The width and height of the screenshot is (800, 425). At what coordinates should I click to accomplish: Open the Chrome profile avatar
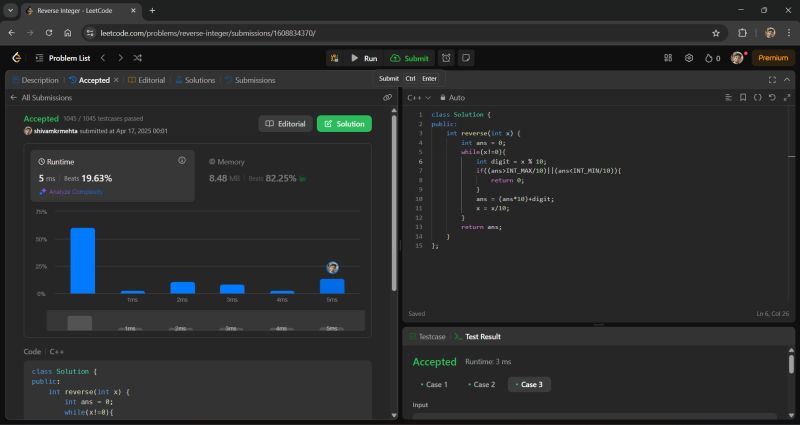click(770, 33)
